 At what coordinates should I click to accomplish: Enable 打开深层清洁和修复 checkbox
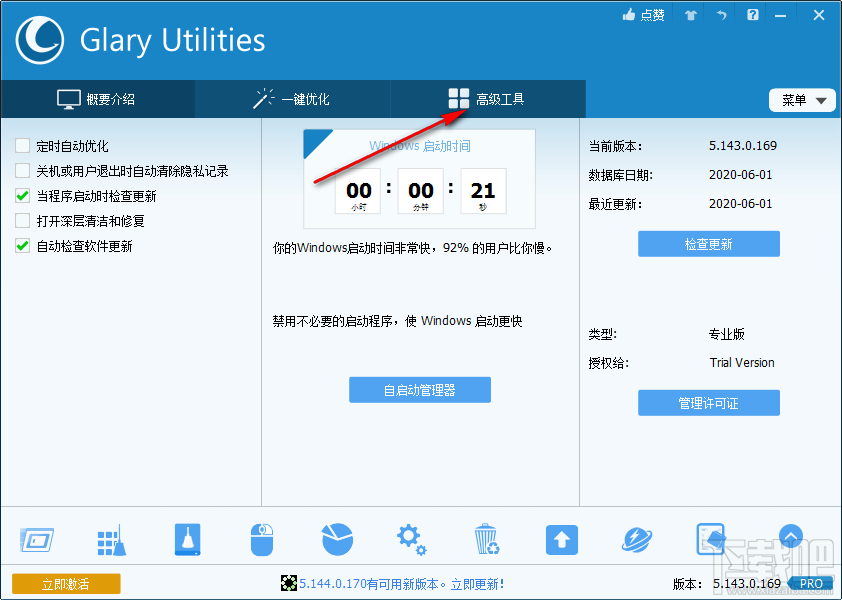[20, 220]
